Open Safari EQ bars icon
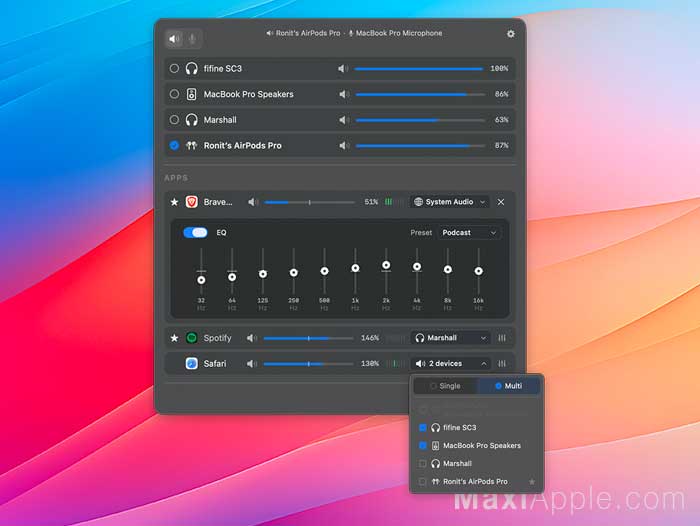 (502, 364)
